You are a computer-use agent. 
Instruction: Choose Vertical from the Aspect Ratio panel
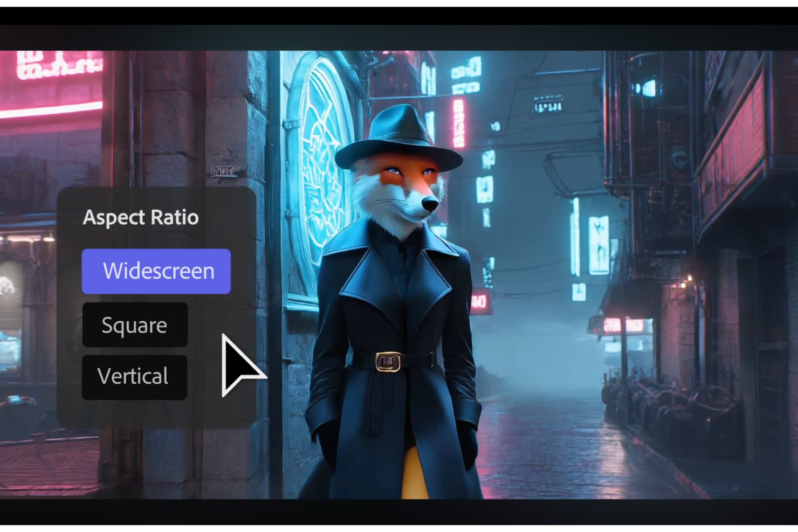coord(134,376)
